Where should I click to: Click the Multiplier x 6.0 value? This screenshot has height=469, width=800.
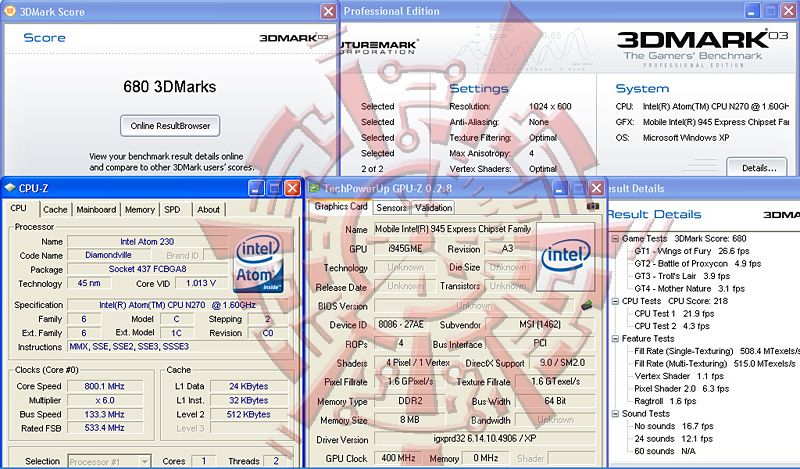[105, 401]
